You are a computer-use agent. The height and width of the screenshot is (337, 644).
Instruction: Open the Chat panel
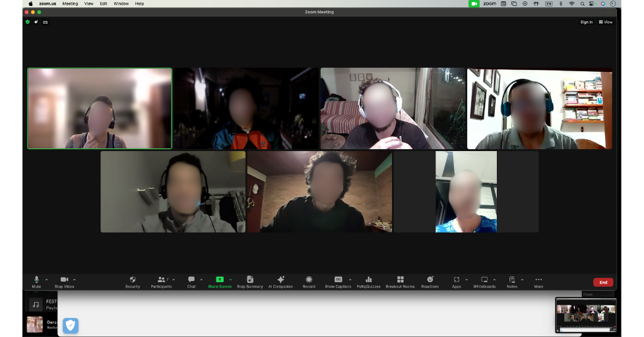point(191,282)
